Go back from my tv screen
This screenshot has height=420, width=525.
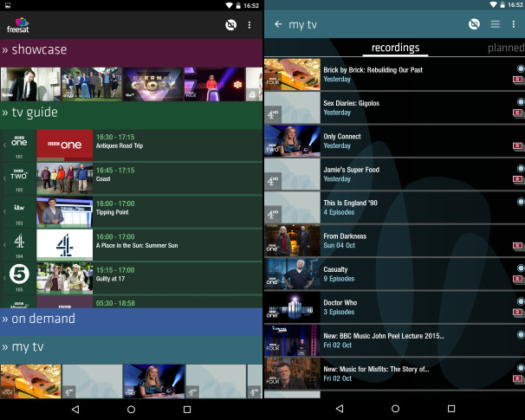(278, 24)
